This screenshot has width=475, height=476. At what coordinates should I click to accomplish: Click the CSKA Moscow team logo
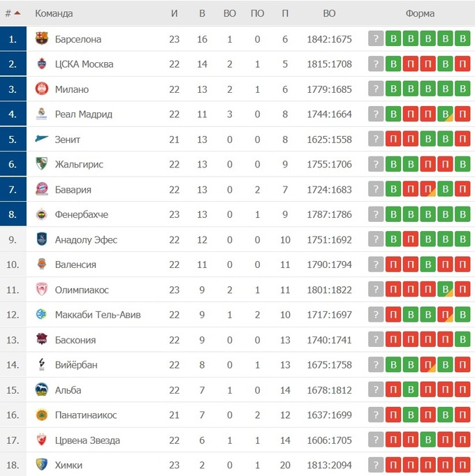point(42,64)
